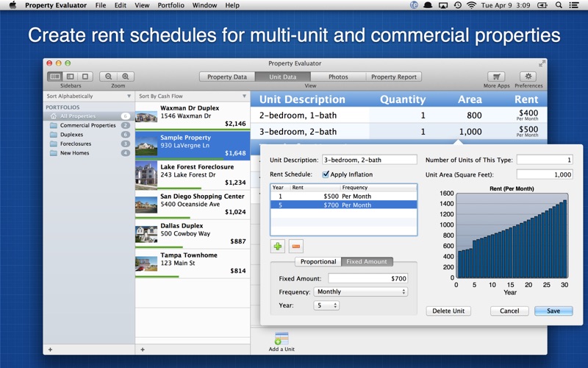
Task: Click the Save button
Action: [x=553, y=311]
